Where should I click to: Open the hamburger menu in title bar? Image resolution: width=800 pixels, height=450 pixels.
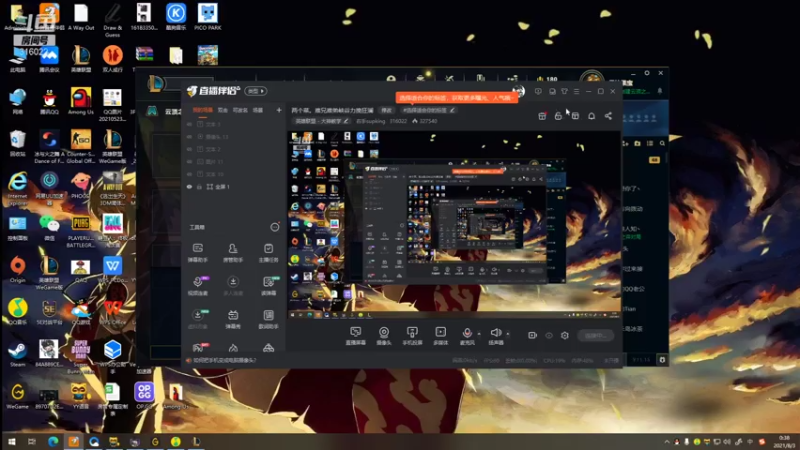point(577,91)
